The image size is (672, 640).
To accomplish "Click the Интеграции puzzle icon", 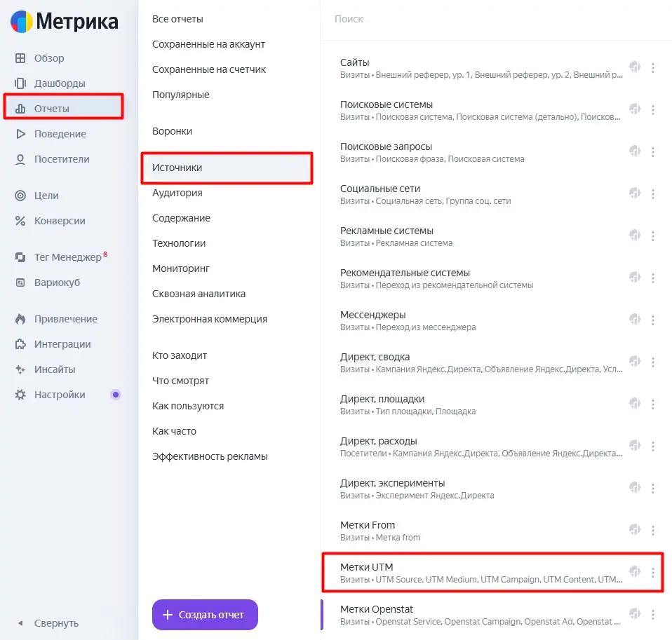I will point(20,344).
